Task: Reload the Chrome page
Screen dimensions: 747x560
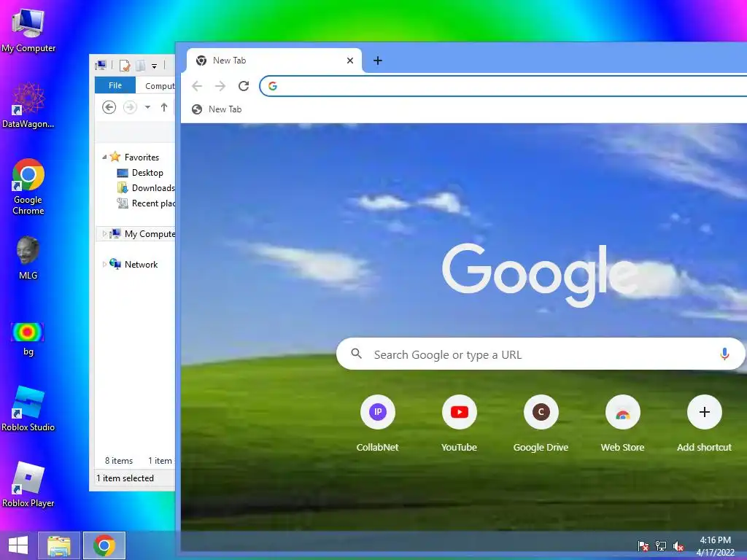Action: (244, 86)
